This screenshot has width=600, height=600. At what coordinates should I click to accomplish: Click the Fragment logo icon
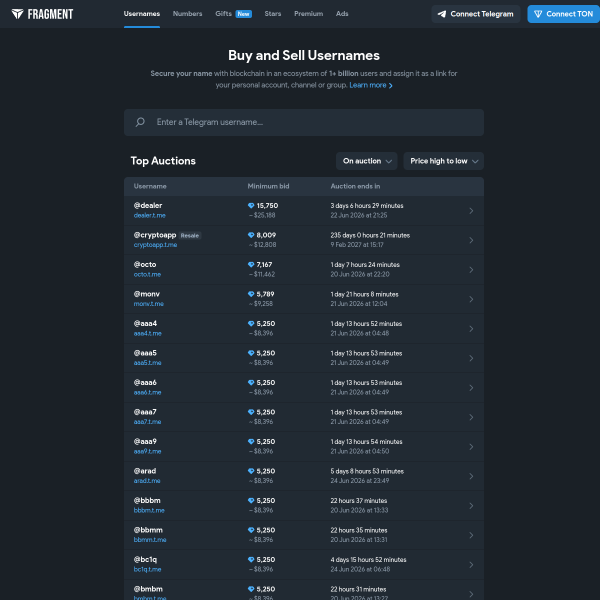point(17,14)
